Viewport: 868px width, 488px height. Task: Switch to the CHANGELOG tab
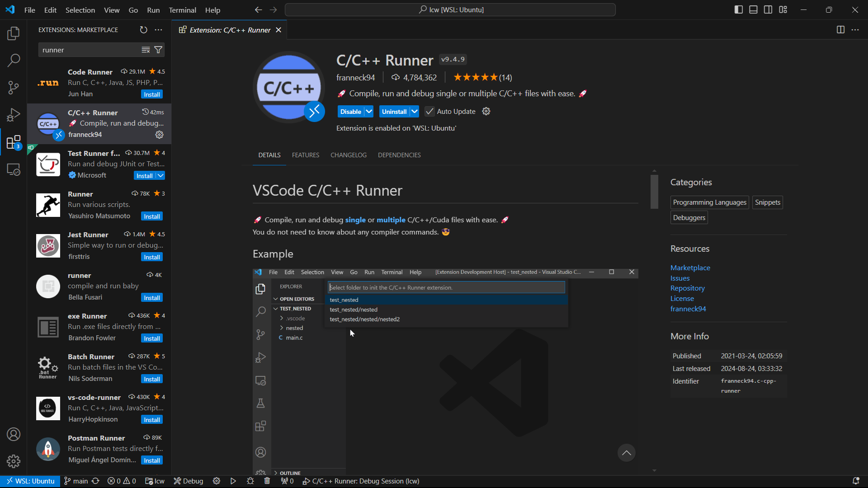pyautogui.click(x=348, y=155)
